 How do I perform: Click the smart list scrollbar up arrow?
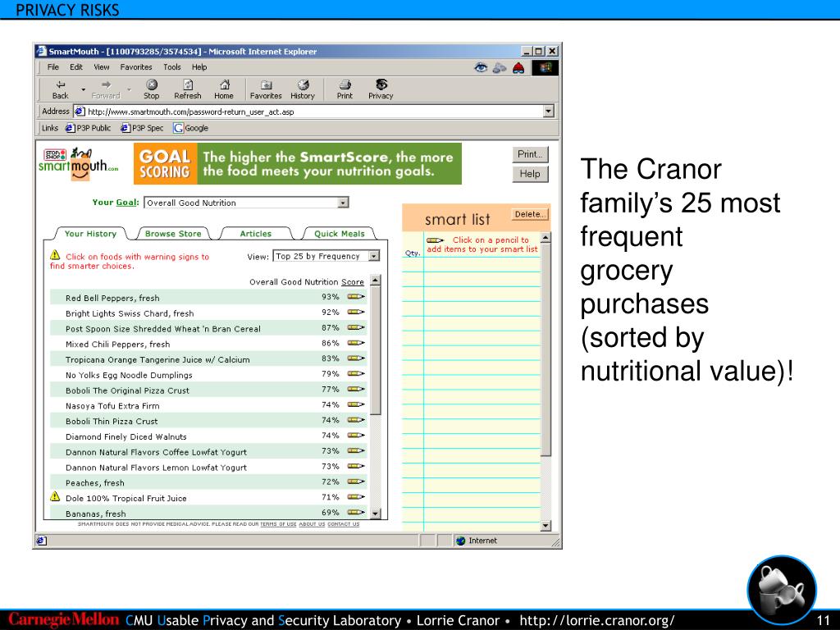click(x=545, y=237)
